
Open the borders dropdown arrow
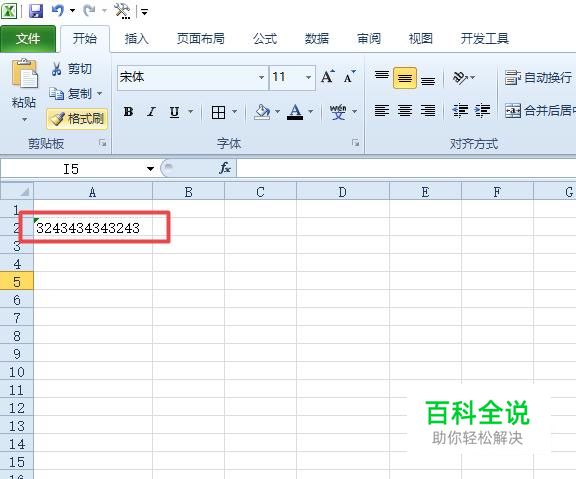pyautogui.click(x=235, y=111)
